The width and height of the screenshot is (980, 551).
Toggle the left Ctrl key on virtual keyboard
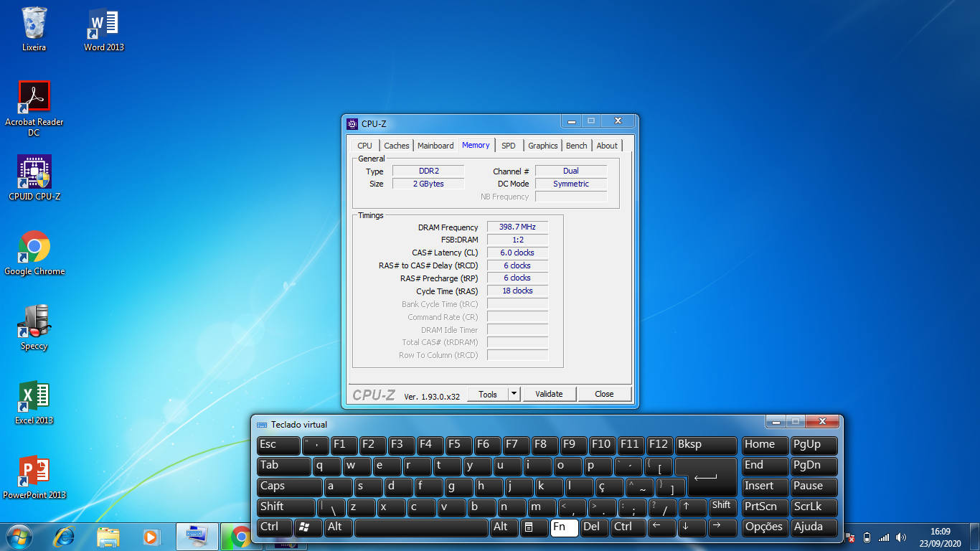pyautogui.click(x=275, y=527)
